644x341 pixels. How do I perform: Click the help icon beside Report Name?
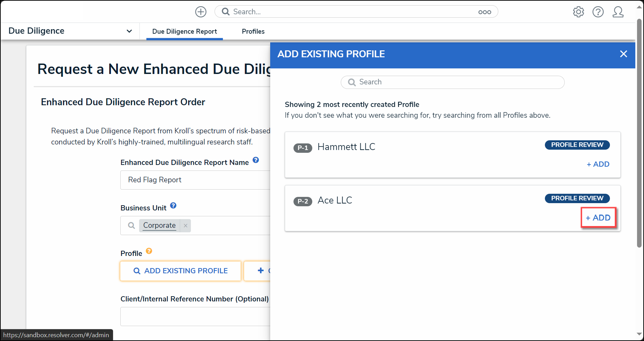(x=256, y=160)
